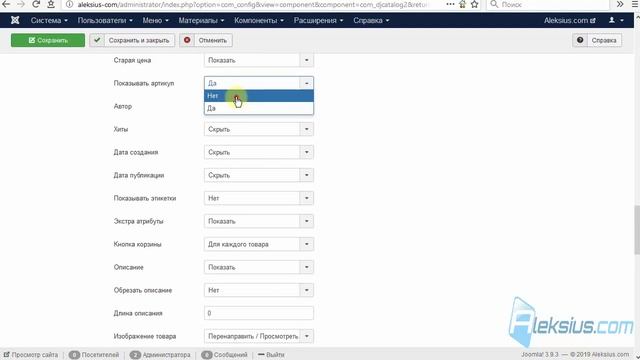This screenshot has height=360, width=640.
Task: Open Старая цена dropdown
Action: coord(259,60)
